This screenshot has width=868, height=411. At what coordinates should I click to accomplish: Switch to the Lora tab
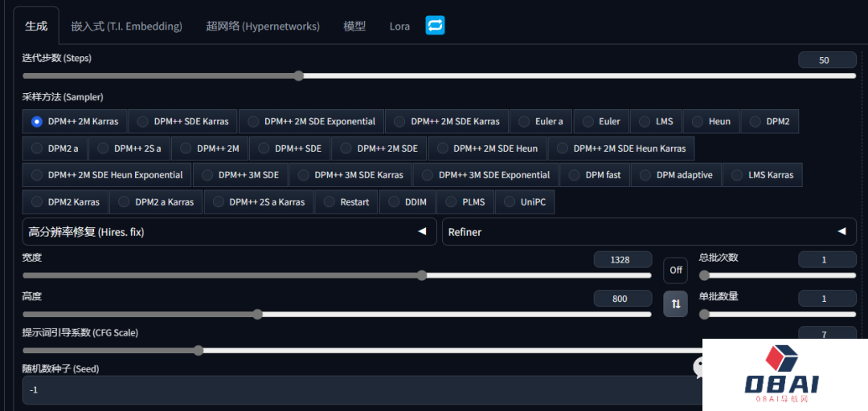click(x=399, y=26)
